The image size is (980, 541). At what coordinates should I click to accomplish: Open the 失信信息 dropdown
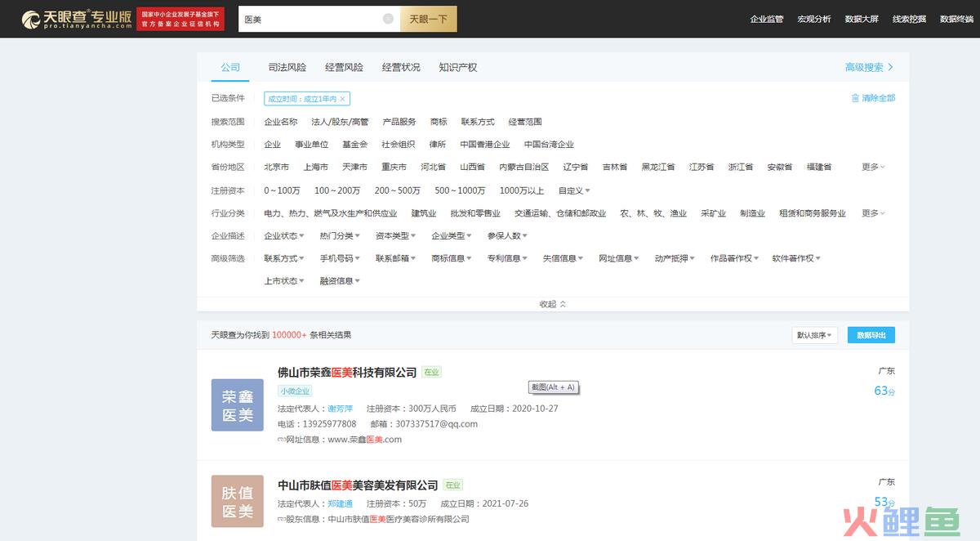pos(563,258)
